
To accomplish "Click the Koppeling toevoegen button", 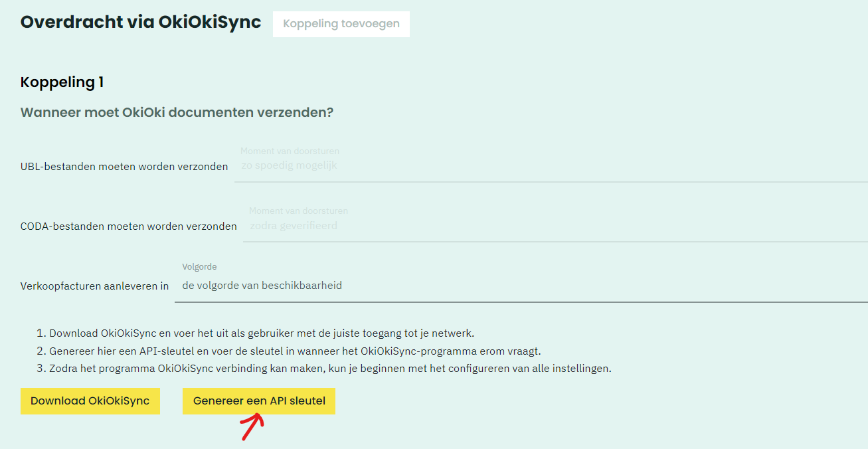I will coord(341,24).
